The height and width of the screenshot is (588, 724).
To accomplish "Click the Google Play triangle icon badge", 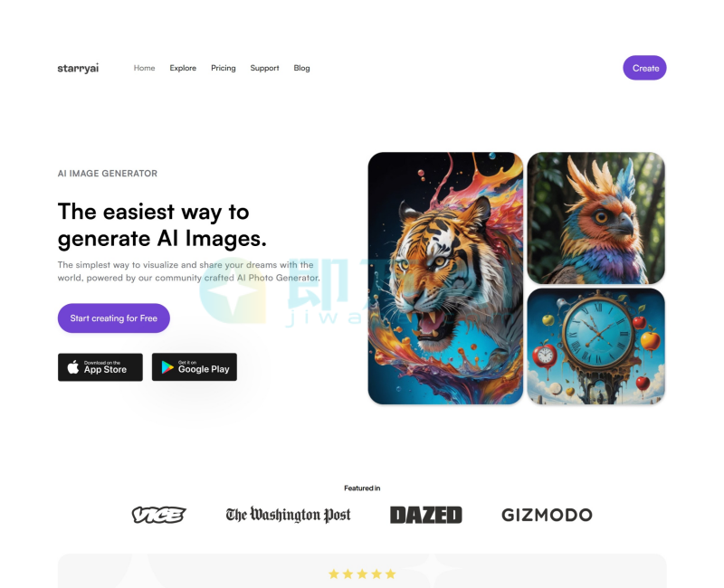I will coord(195,367).
